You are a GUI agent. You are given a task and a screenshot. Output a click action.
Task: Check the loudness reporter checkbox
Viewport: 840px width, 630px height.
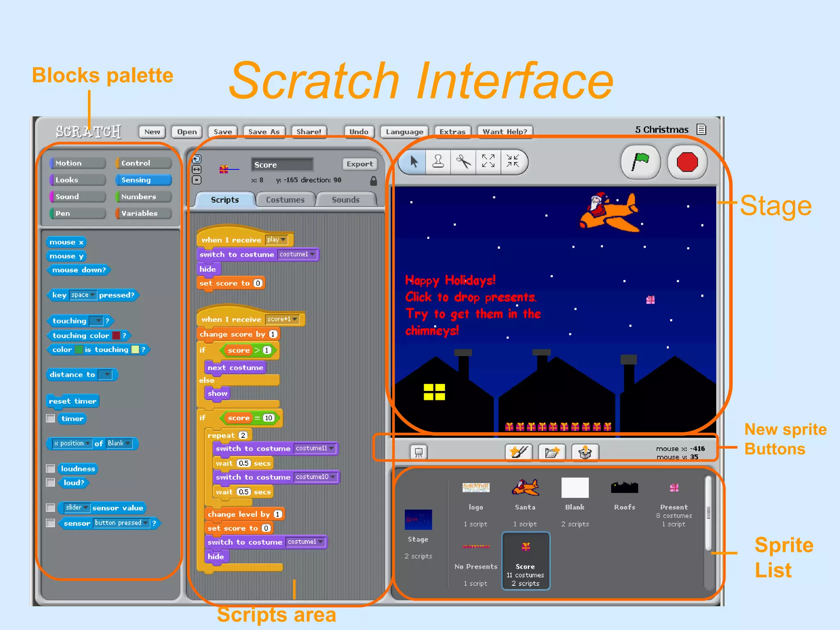tap(50, 468)
